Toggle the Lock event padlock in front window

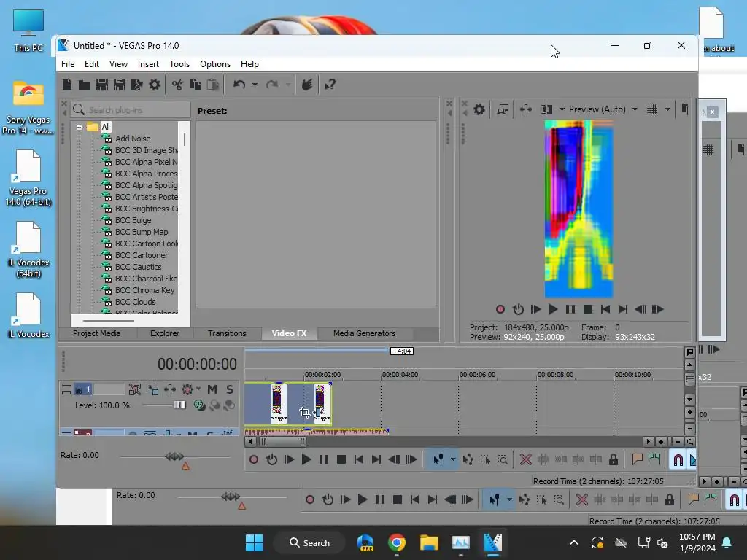[x=614, y=459]
